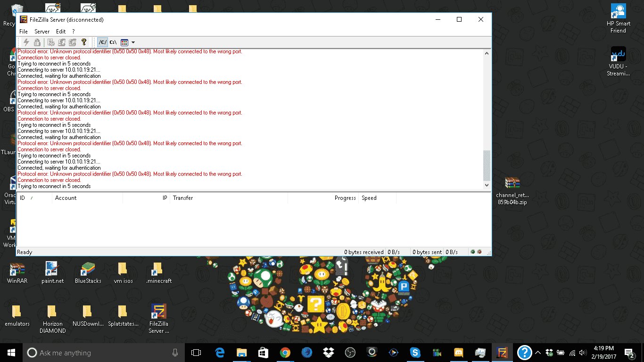Select the paint.net desktop shortcut

click(x=52, y=273)
